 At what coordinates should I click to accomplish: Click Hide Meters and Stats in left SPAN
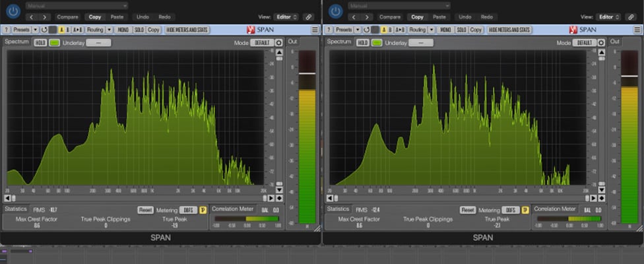click(187, 30)
